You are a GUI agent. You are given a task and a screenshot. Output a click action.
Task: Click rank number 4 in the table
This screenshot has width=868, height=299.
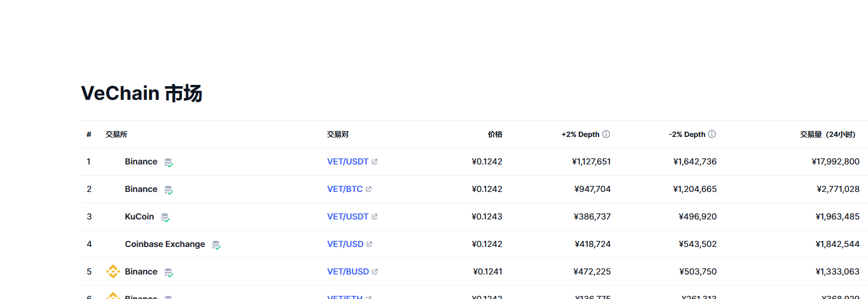click(x=89, y=244)
